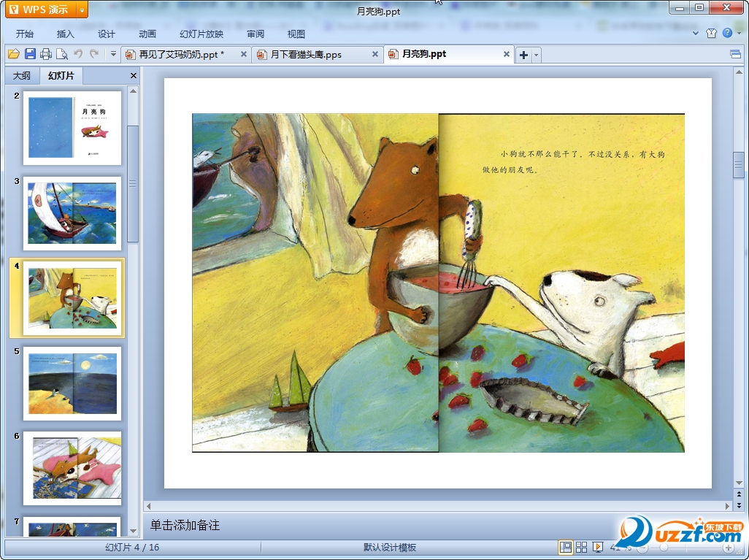This screenshot has height=560, width=749.
Task: Click the zoom slider handle
Action: (661, 547)
